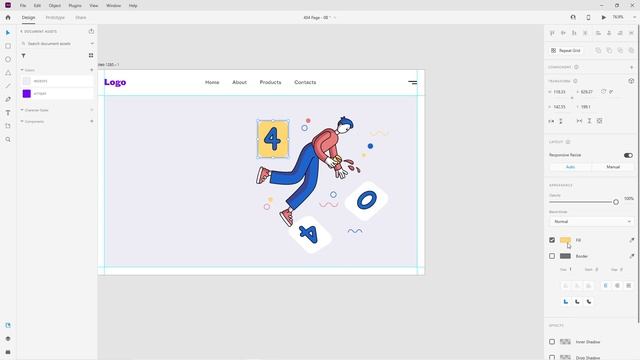The height and width of the screenshot is (360, 640).
Task: Click the mobile device preview icon
Action: [x=588, y=18]
